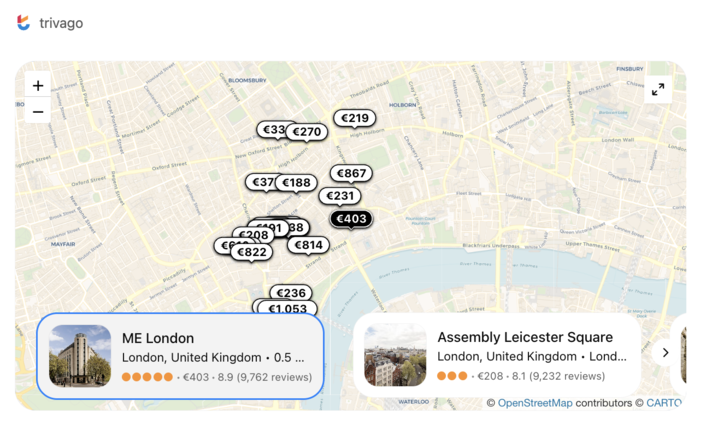Expand map to fullscreen
The height and width of the screenshot is (430, 706).
658,90
